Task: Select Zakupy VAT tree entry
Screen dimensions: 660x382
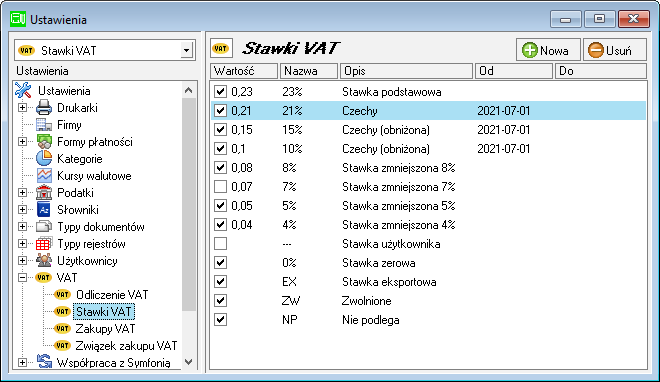Action: (x=105, y=329)
